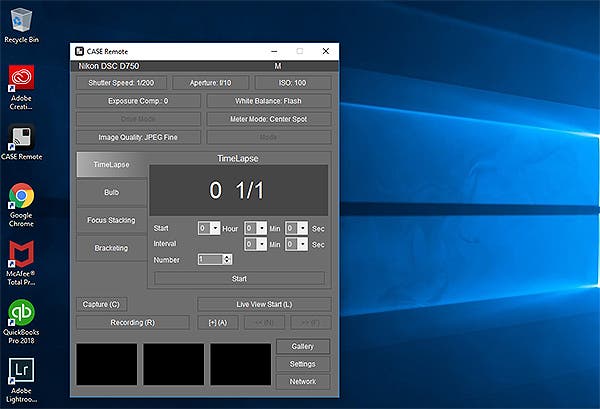Screen dimensions: 600x409
Task: Click the Live View Start (L) button
Action: [264, 304]
